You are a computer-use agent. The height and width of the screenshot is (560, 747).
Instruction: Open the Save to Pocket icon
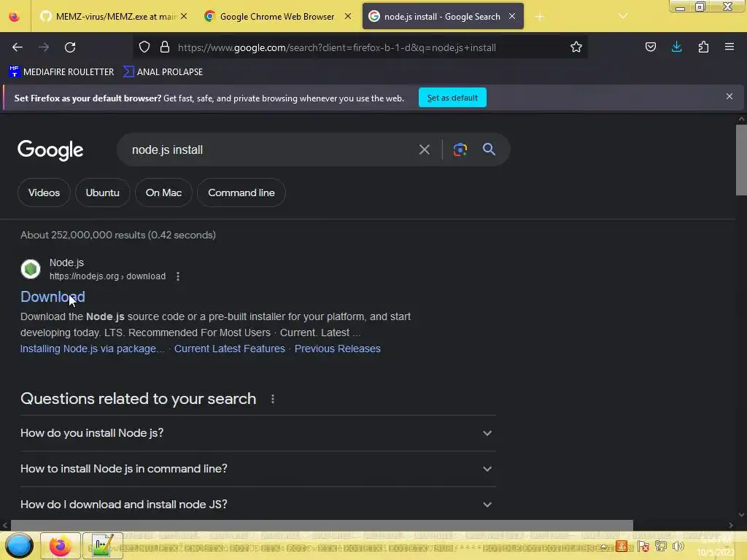[x=650, y=47]
